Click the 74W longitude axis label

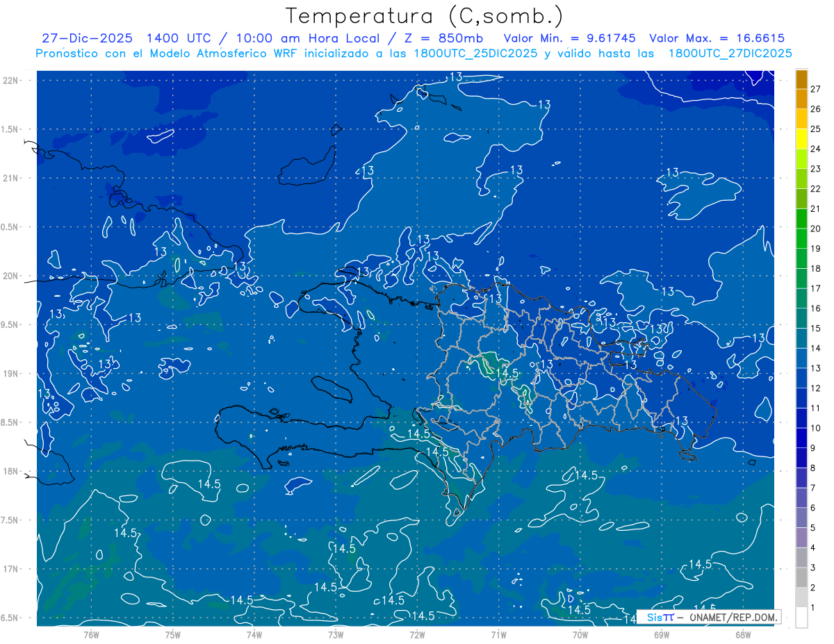(x=254, y=634)
